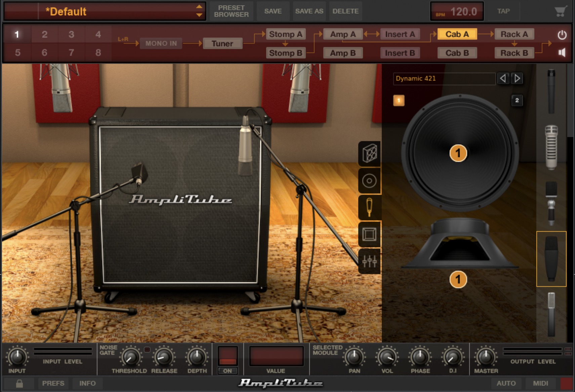Pick the silver ribbon microphone thumbnail

point(551,147)
